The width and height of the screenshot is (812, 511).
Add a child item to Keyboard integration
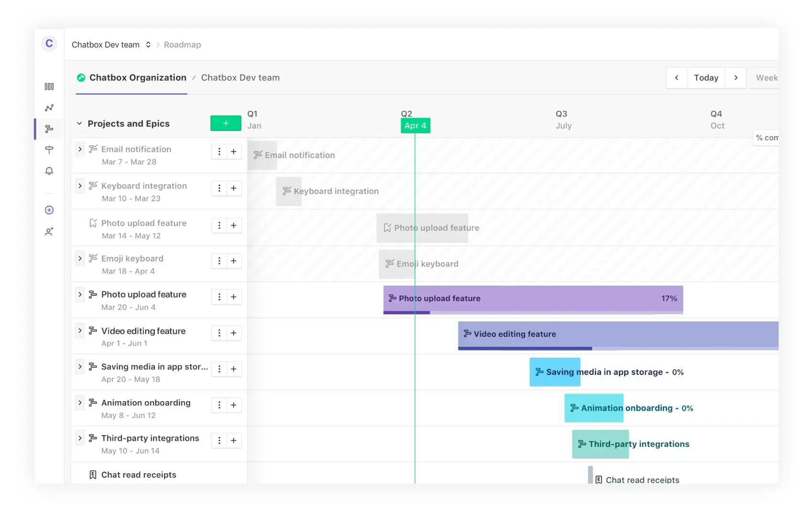(234, 188)
